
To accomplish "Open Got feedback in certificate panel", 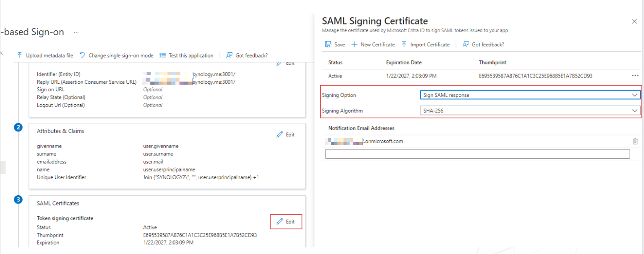I will [484, 45].
